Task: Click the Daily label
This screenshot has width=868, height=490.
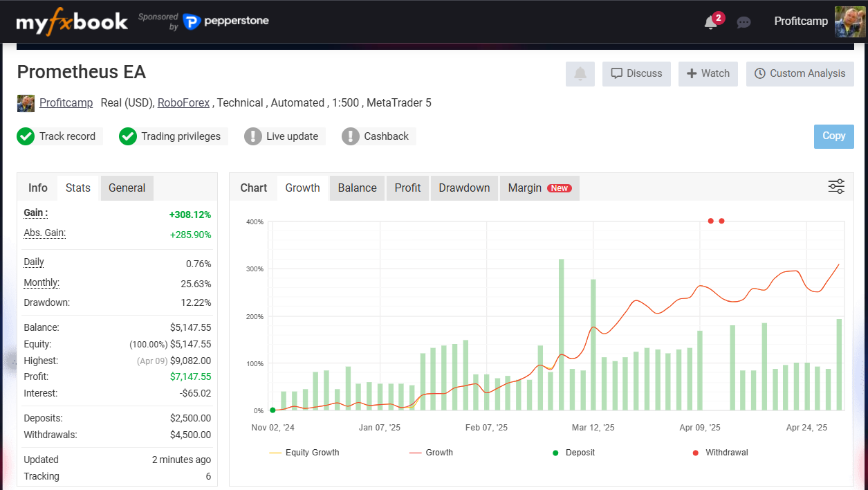Action: pos(34,262)
